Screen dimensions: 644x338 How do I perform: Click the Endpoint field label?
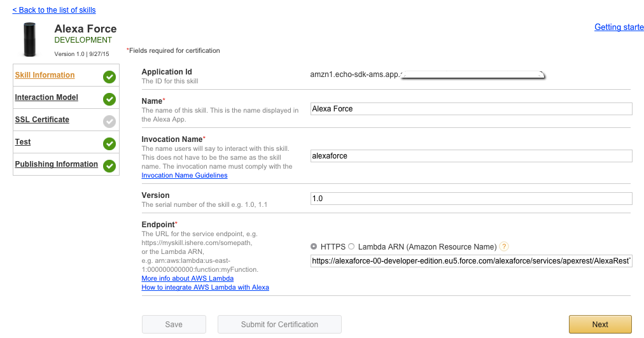click(x=159, y=224)
